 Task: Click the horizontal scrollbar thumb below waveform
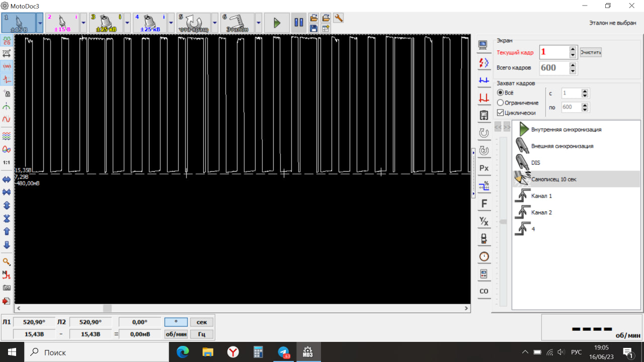tap(107, 308)
